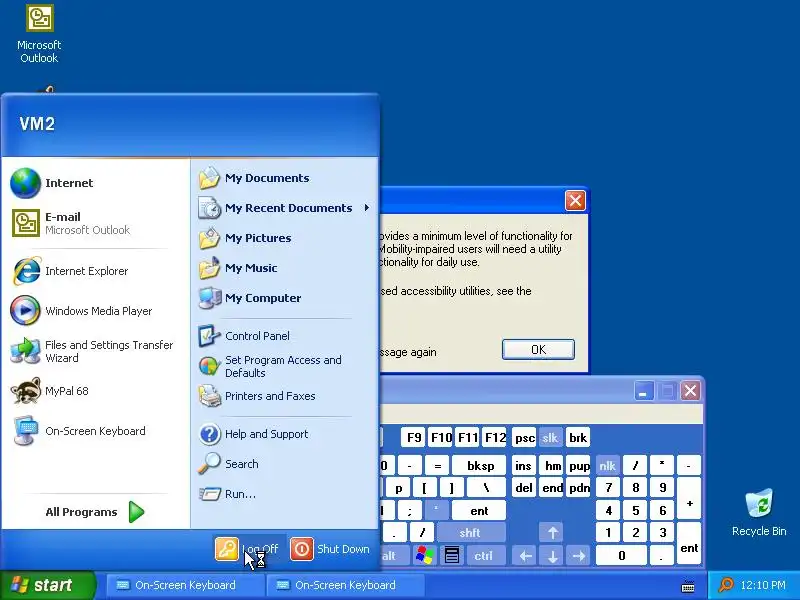Click the magnifier tray icon near clock
Image resolution: width=800 pixels, height=600 pixels.
[725, 585]
